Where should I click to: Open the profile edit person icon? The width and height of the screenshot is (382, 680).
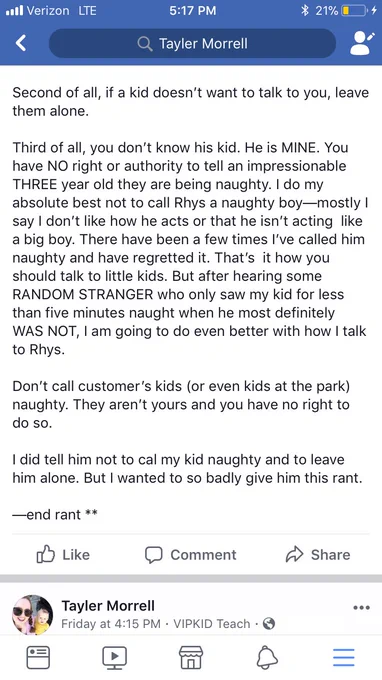click(361, 43)
